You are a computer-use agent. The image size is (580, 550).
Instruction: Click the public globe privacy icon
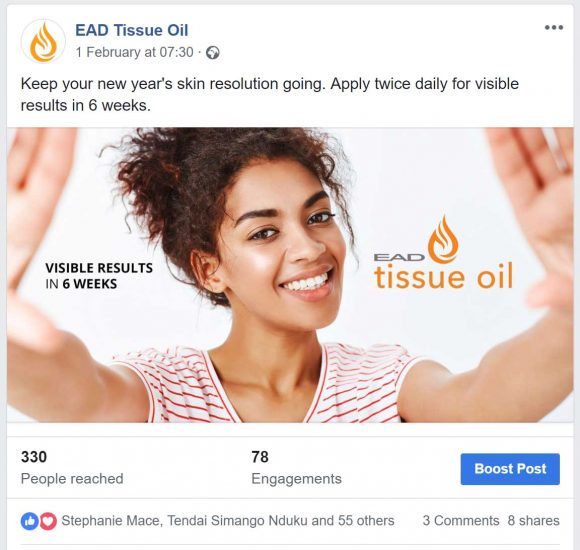pos(213,53)
